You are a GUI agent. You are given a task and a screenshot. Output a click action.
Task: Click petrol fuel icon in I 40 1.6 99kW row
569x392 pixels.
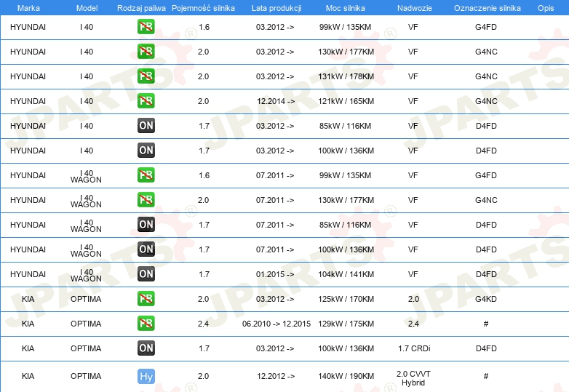146,27
